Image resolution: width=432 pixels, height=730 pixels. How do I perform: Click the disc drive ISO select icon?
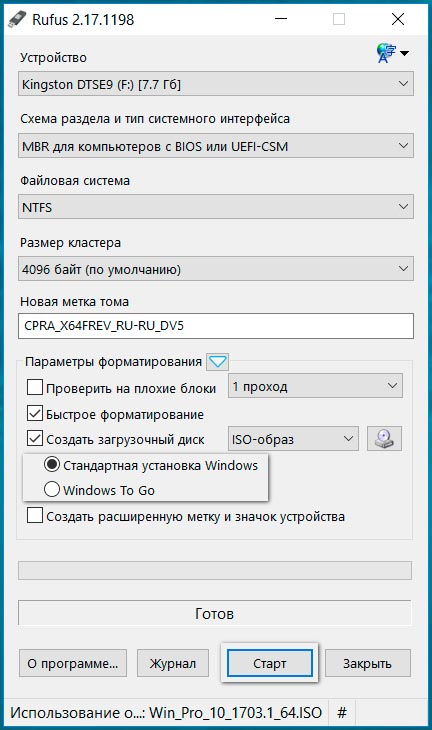(384, 439)
